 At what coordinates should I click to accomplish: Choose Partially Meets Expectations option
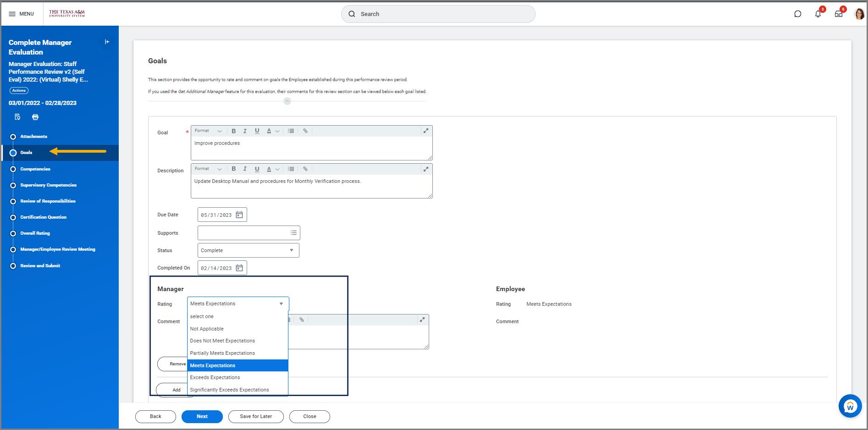(222, 353)
